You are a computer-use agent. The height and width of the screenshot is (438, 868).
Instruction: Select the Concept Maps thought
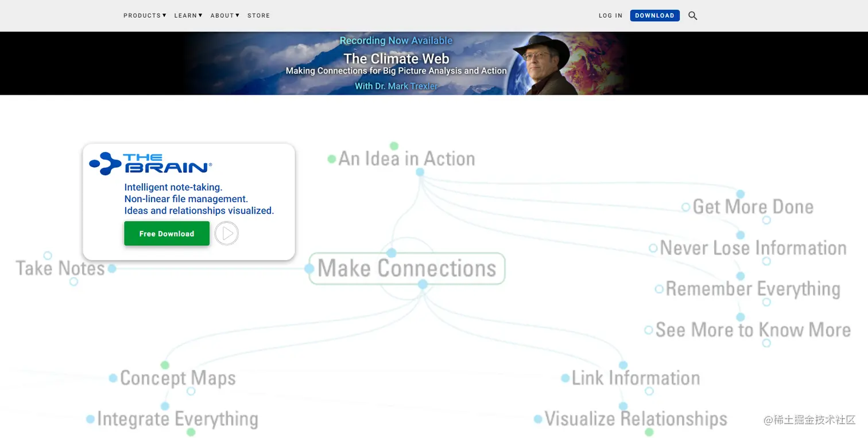[178, 378]
